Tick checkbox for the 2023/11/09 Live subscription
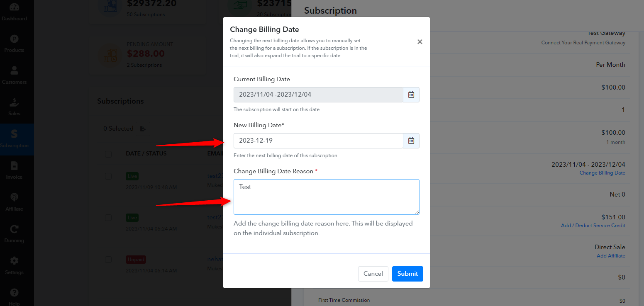The height and width of the screenshot is (306, 644). pyautogui.click(x=108, y=176)
